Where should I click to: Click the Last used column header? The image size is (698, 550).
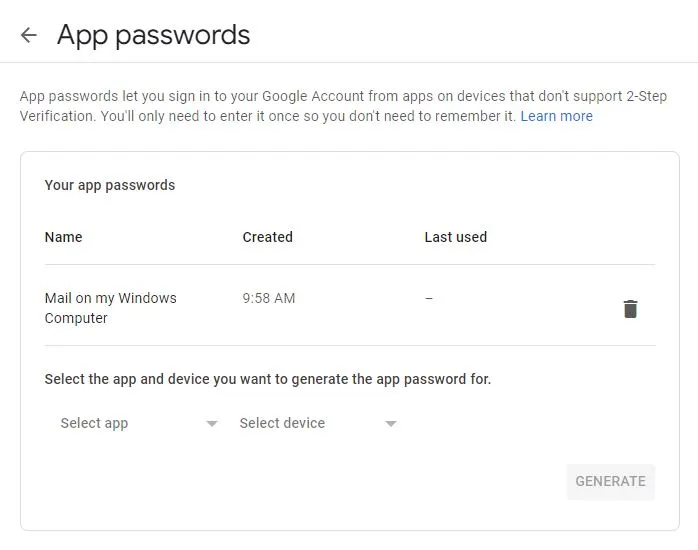(x=455, y=237)
